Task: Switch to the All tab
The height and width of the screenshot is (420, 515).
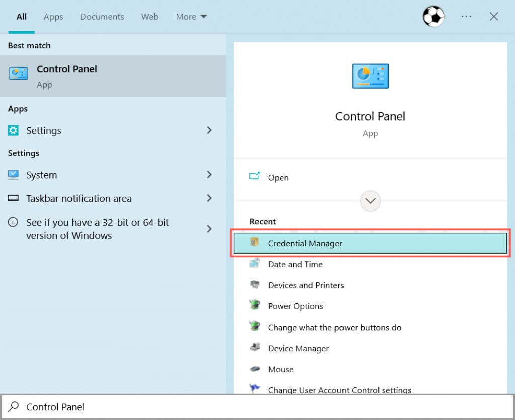Action: pyautogui.click(x=21, y=17)
